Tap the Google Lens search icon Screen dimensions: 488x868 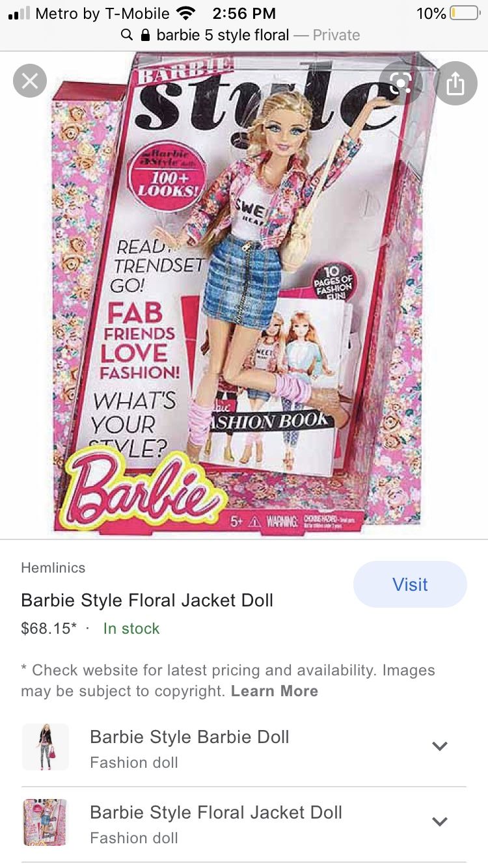click(x=401, y=83)
